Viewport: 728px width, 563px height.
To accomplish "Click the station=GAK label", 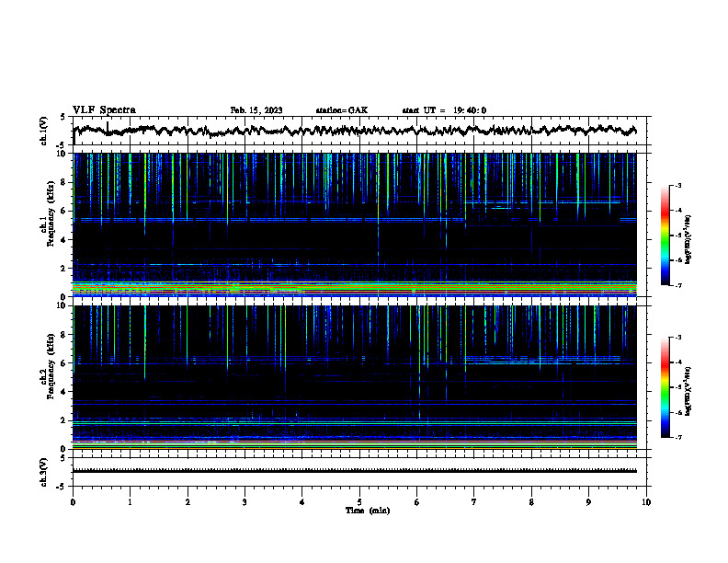I will point(342,110).
